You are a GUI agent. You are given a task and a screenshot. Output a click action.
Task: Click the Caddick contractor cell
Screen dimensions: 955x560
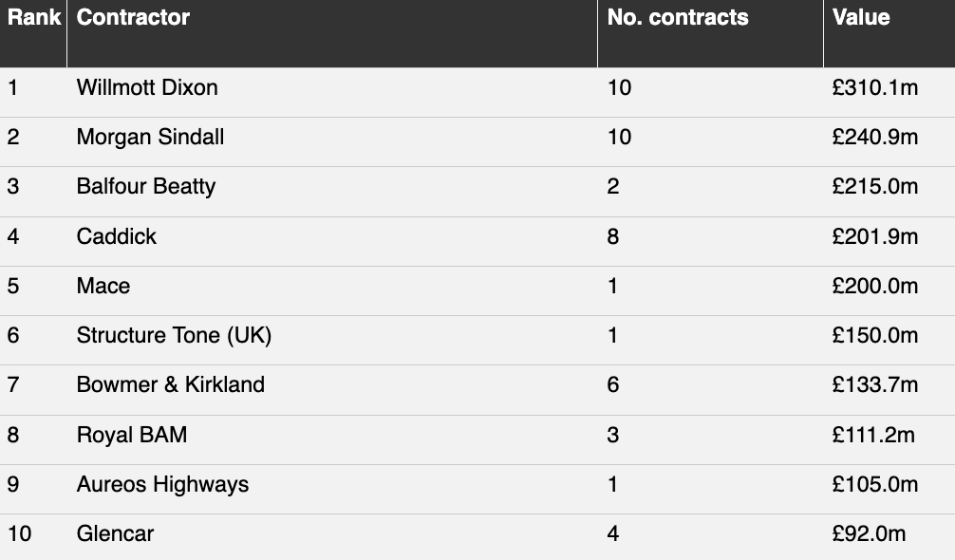(117, 236)
